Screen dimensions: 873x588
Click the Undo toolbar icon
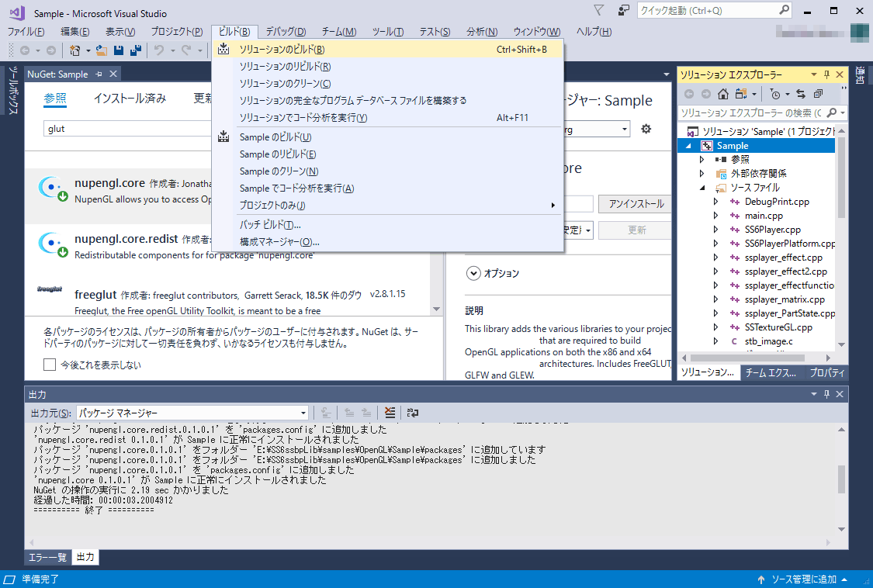(x=159, y=50)
